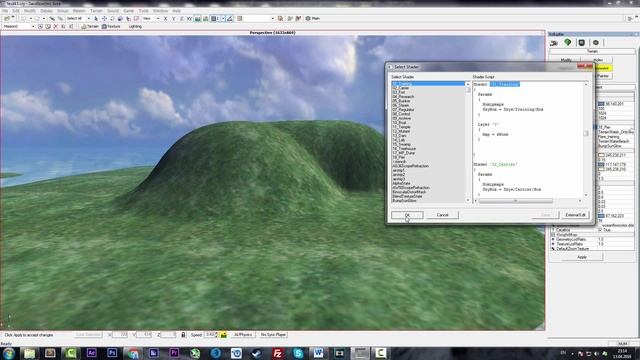Click the yellow icon next to Speed field
The height and width of the screenshot is (360, 640).
point(223,335)
